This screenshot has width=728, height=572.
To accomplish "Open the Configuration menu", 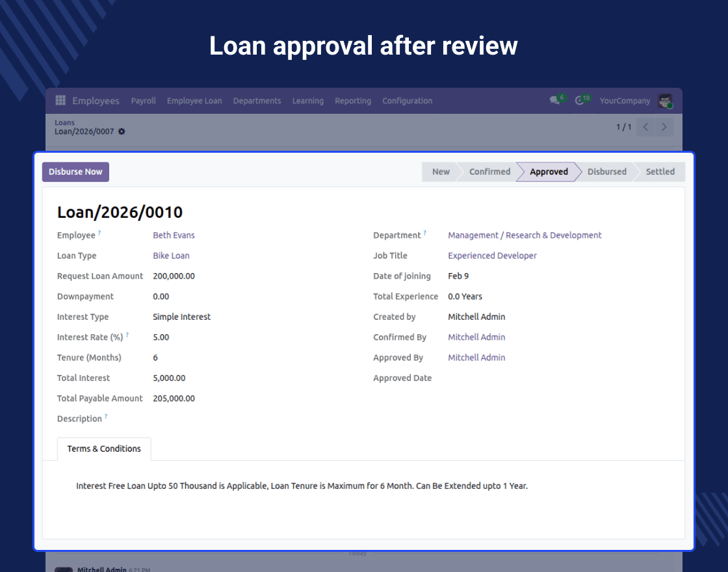I will (407, 101).
